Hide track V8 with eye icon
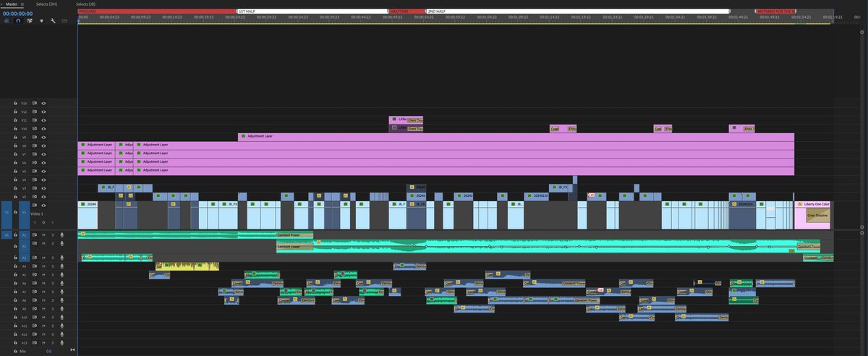The image size is (868, 356). pos(43,146)
